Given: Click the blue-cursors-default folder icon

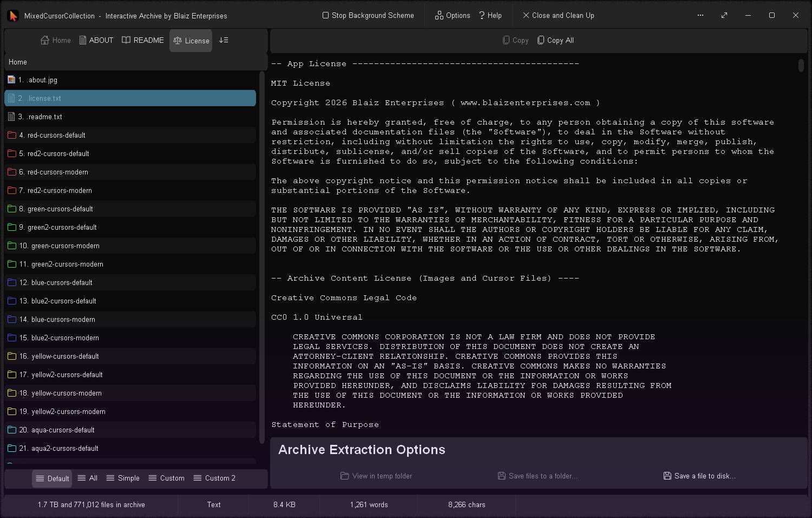Looking at the screenshot, I should [x=12, y=282].
